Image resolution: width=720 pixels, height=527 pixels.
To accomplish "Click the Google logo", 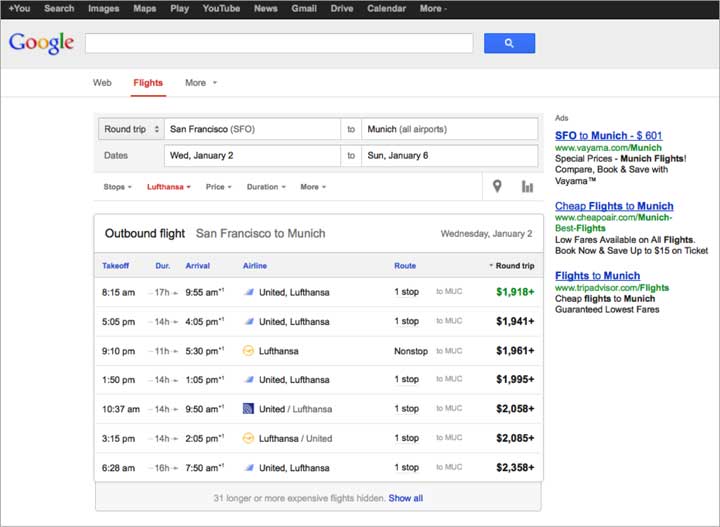I will pos(41,43).
